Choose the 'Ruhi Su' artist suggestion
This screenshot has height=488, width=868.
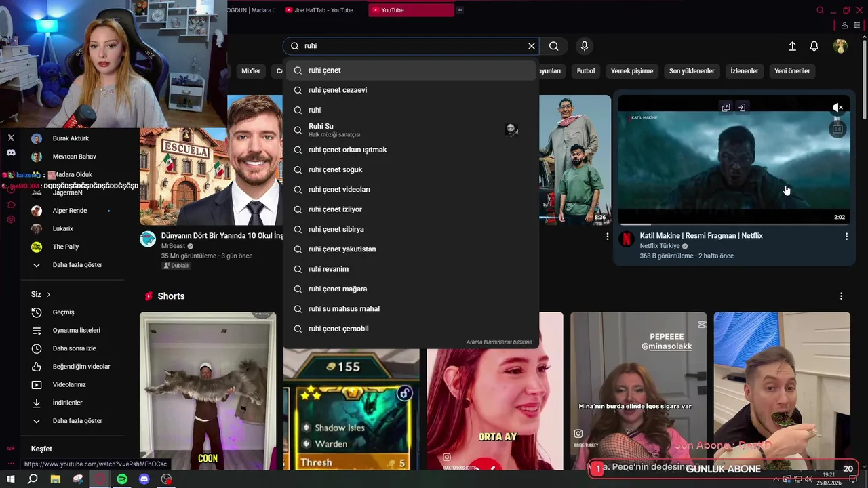(411, 129)
